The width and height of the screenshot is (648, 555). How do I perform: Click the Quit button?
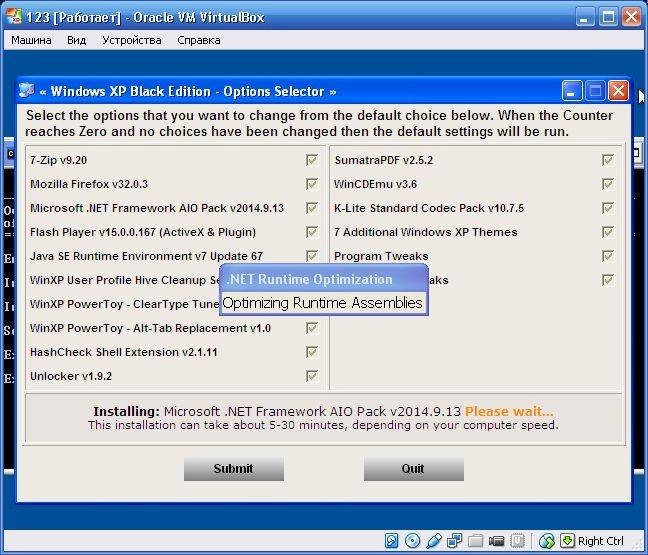(x=414, y=469)
